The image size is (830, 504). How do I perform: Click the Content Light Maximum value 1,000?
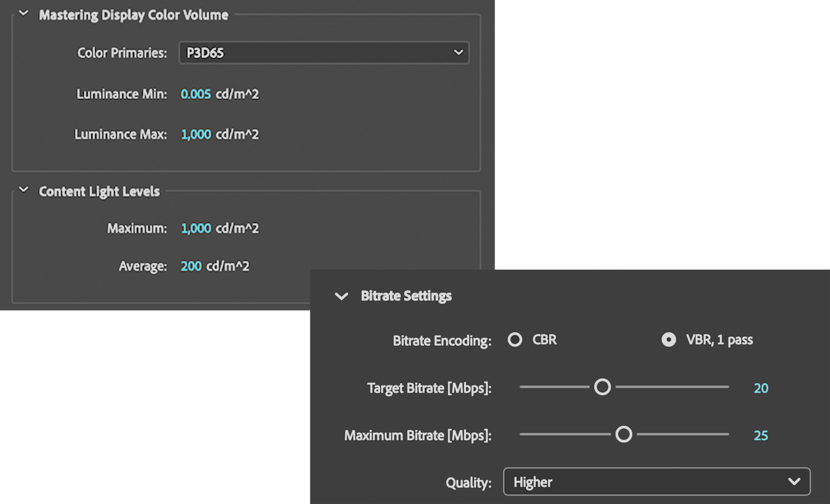(x=196, y=229)
